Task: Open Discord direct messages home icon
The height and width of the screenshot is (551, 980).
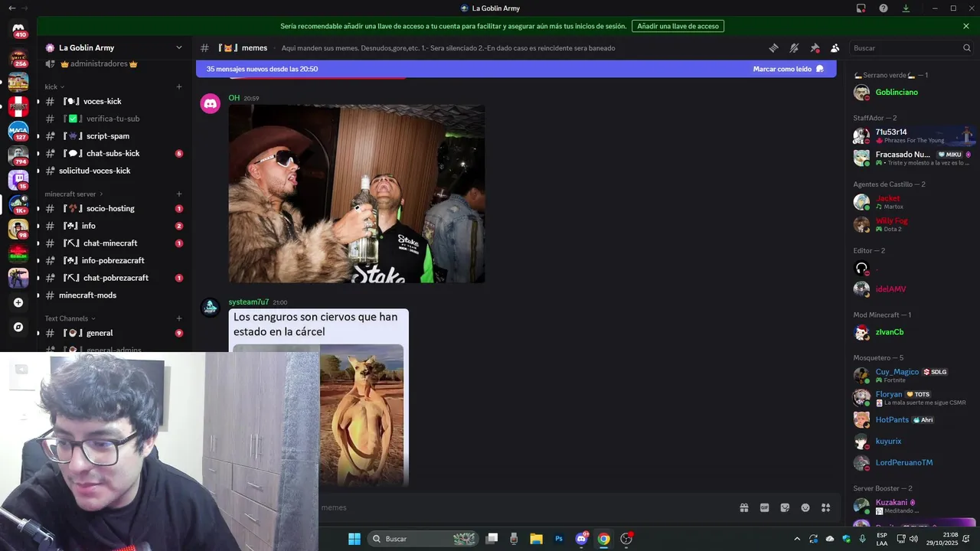Action: [18, 29]
